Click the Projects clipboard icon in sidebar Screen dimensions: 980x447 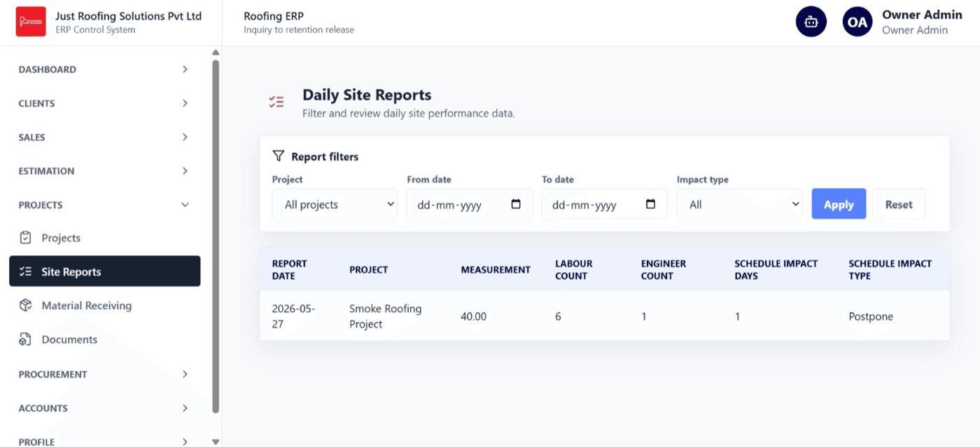click(x=26, y=238)
